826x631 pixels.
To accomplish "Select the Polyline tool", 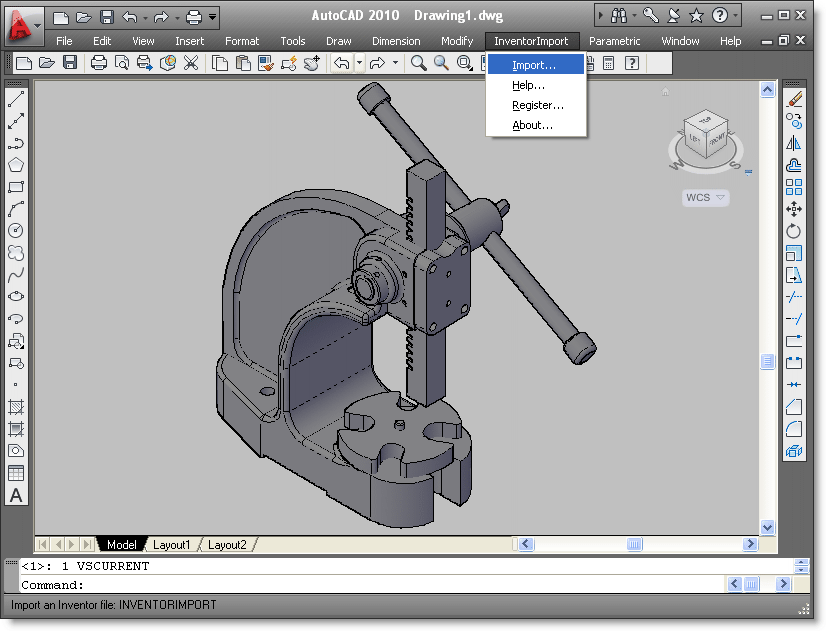I will 16,143.
